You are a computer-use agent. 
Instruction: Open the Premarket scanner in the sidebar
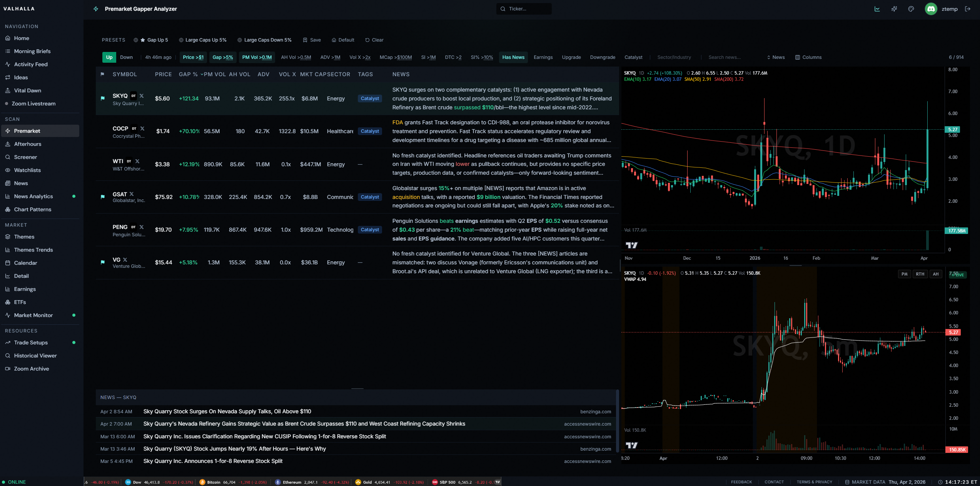pos(27,131)
